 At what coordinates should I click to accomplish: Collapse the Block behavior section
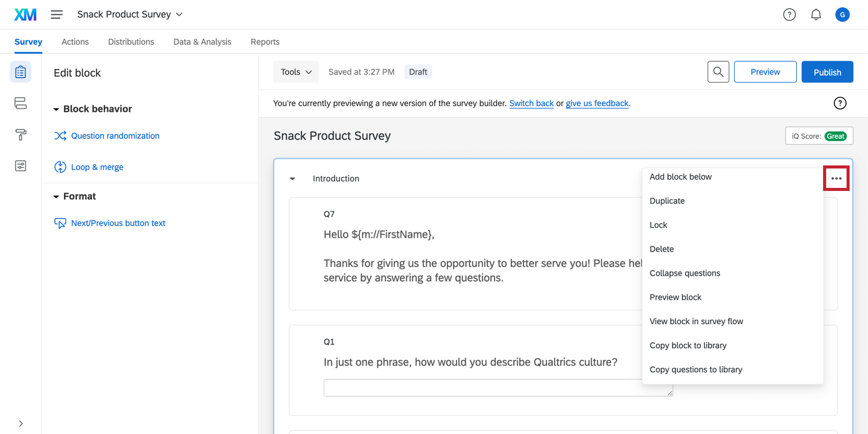[56, 109]
